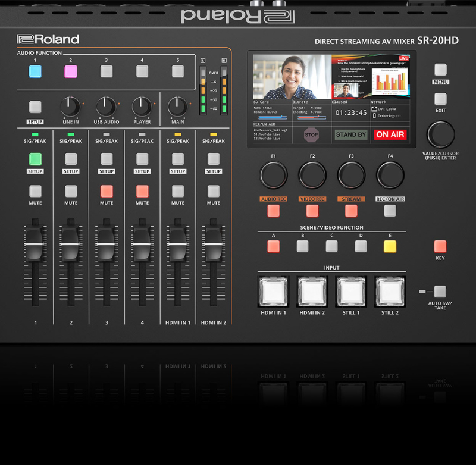Select blue Audio Function 1 button
The width and height of the screenshot is (476, 476).
pyautogui.click(x=35, y=72)
